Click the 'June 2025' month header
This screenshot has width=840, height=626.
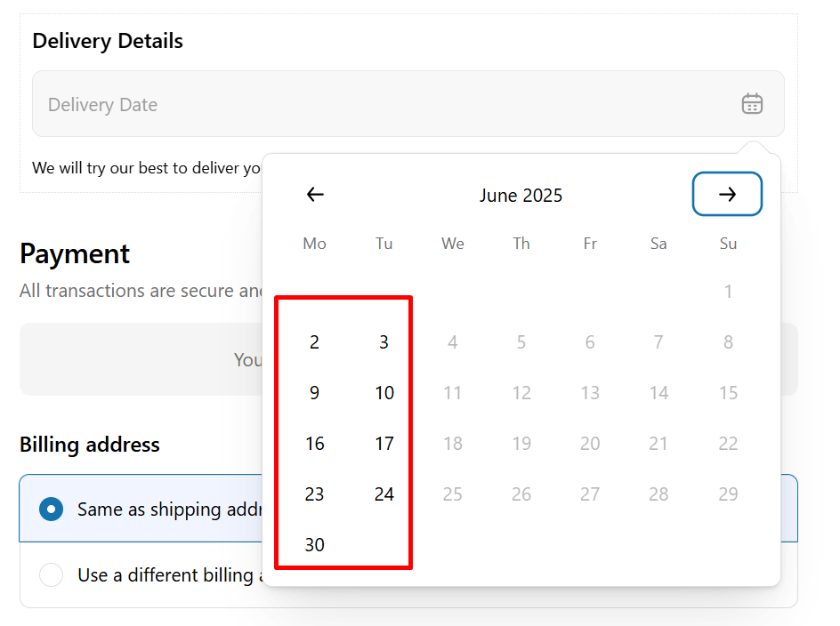click(x=521, y=196)
